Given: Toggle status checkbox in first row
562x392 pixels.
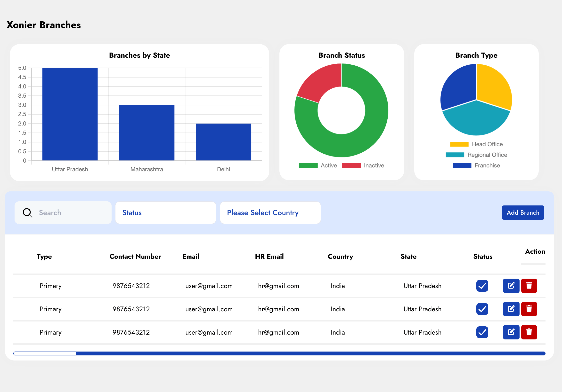Looking at the screenshot, I should [x=482, y=286].
